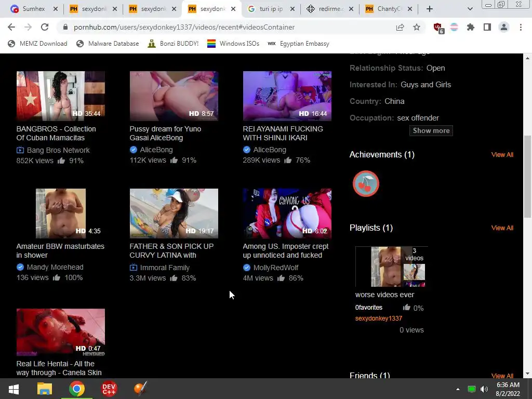This screenshot has height=399, width=532.
Task: Click the page scrollbar down arrow
Action: click(x=527, y=374)
